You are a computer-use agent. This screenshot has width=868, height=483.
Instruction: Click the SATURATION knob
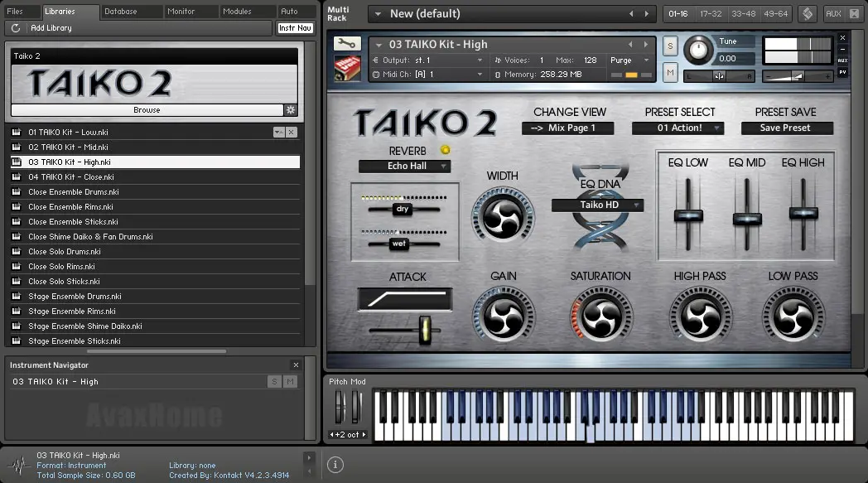pos(601,316)
